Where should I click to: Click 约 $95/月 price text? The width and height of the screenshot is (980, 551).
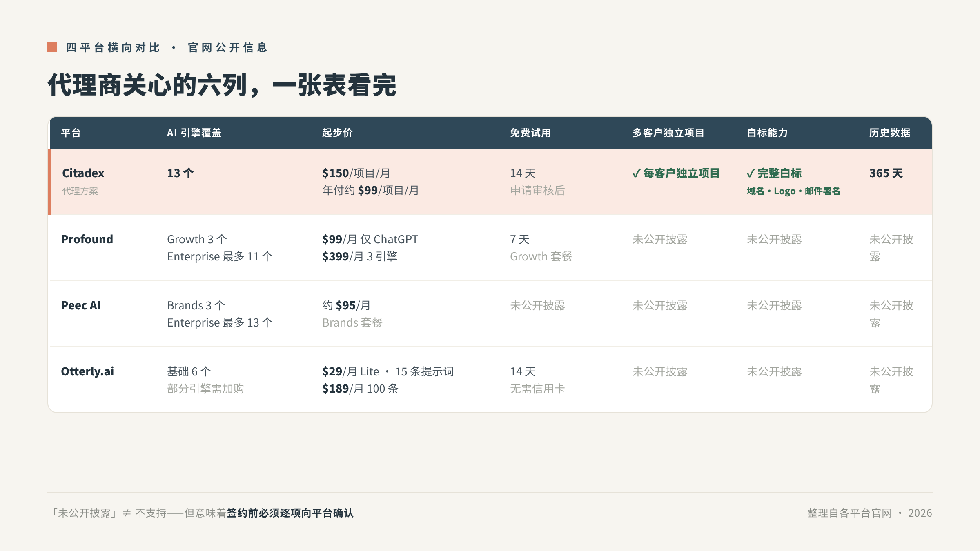346,305
